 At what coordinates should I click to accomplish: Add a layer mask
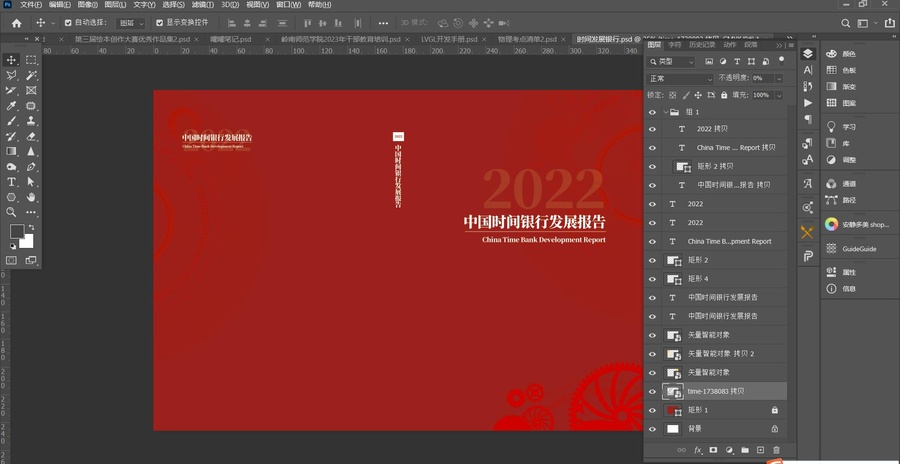coord(713,450)
